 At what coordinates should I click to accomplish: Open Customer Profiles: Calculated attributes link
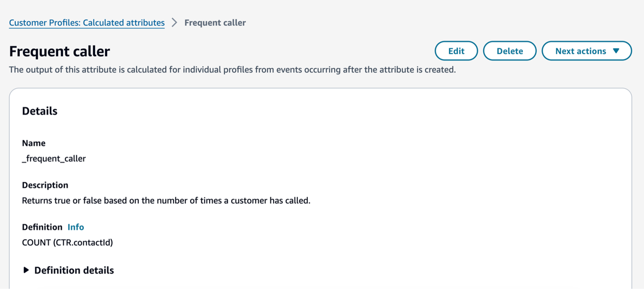[x=87, y=23]
